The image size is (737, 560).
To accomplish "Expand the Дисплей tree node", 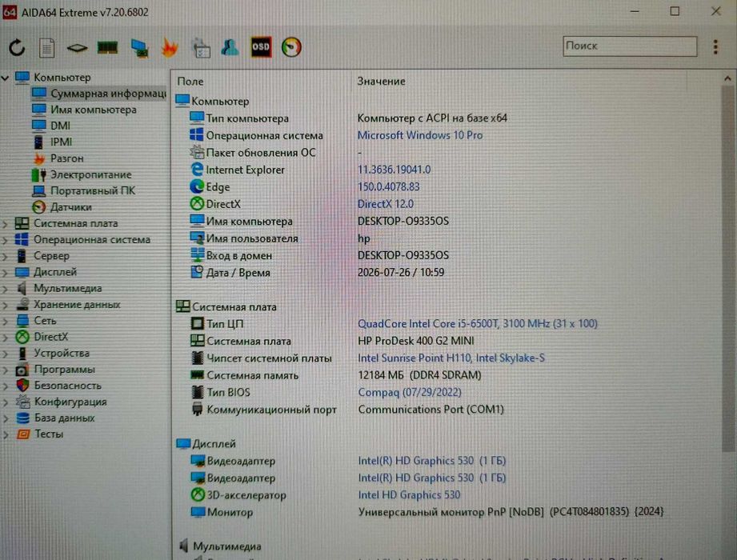I will (x=5, y=273).
